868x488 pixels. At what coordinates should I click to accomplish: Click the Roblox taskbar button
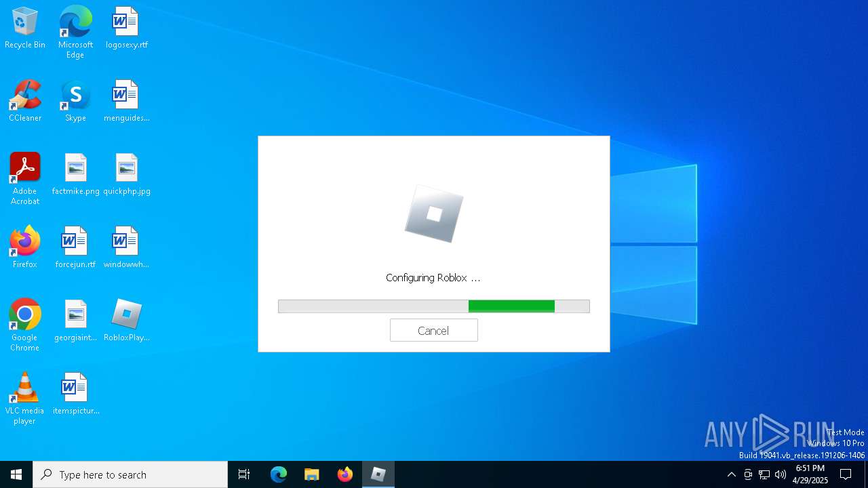378,474
